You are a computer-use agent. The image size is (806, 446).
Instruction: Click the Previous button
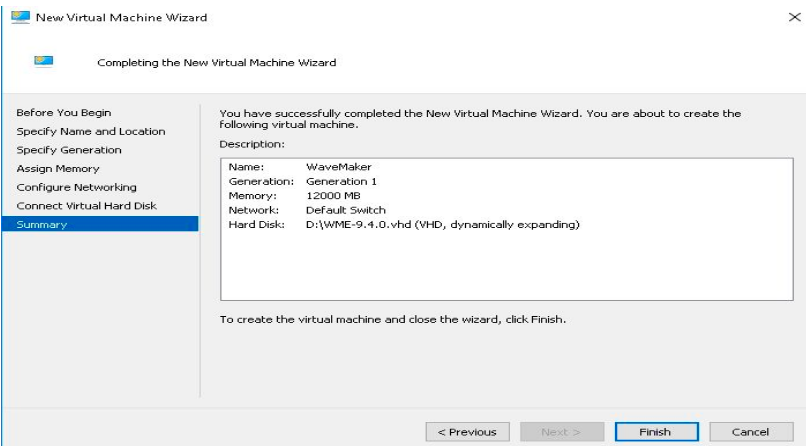pyautogui.click(x=466, y=432)
